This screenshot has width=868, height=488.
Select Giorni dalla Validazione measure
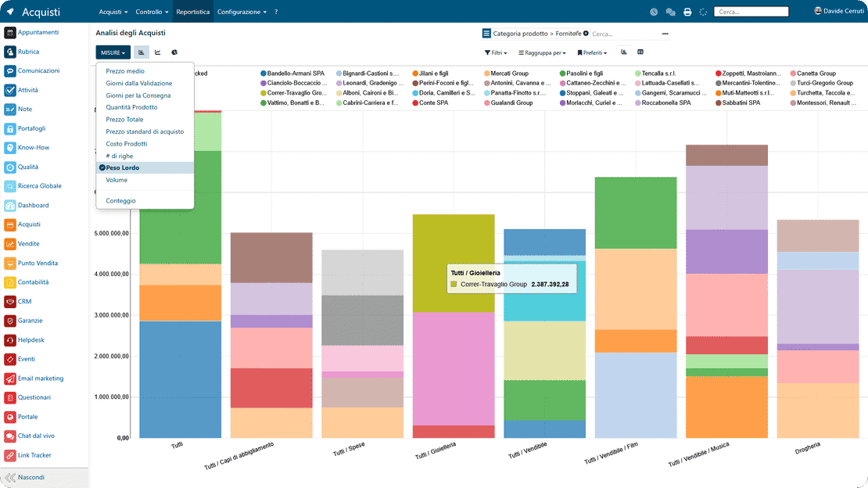click(139, 84)
